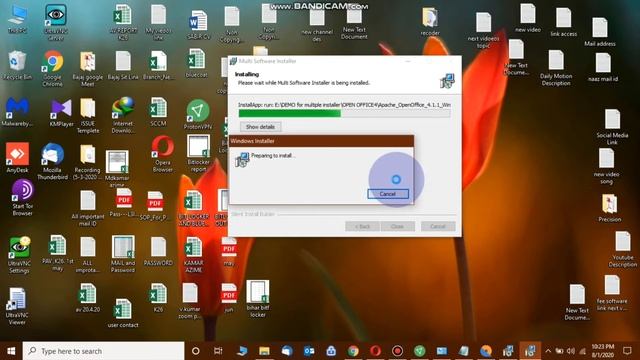Select Internet Download Manager desktop icon
This screenshot has height=360, width=640.
pos(123,115)
